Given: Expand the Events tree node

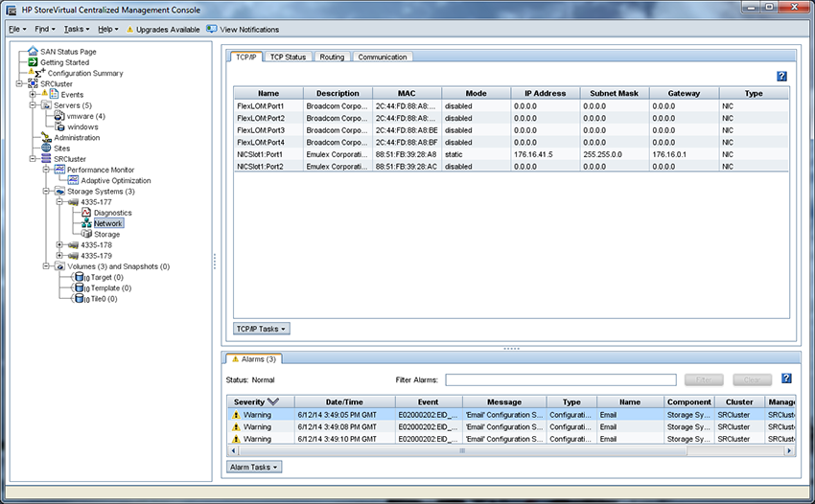Looking at the screenshot, I should tap(33, 94).
